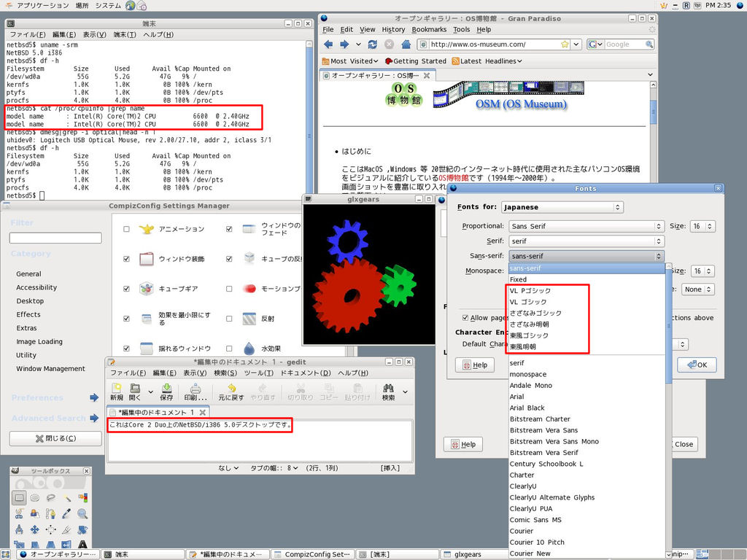Uncheck the 効果を最小限にする plugin checkbox
Screen dimensions: 747x560
tap(126, 319)
